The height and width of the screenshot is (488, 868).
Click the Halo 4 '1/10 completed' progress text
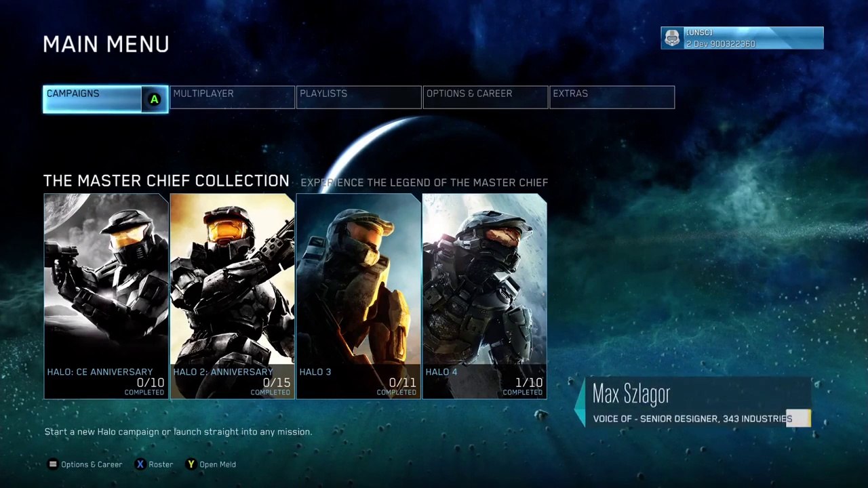point(521,386)
